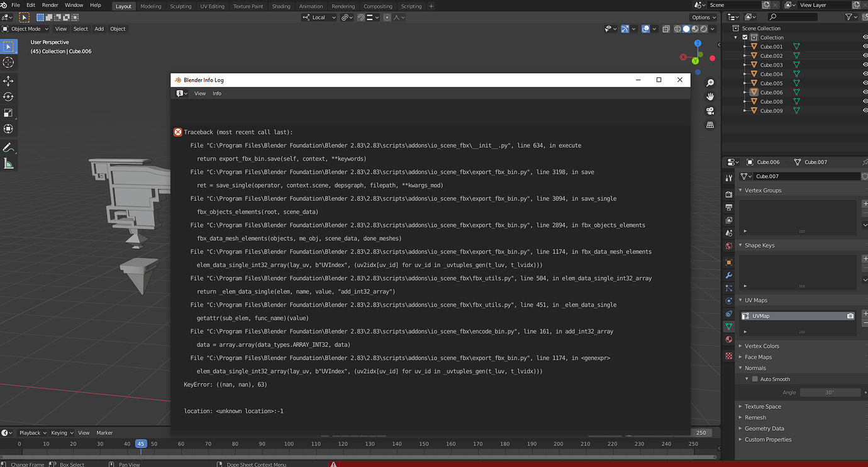
Task: Select the Transform tool
Action: 8,128
